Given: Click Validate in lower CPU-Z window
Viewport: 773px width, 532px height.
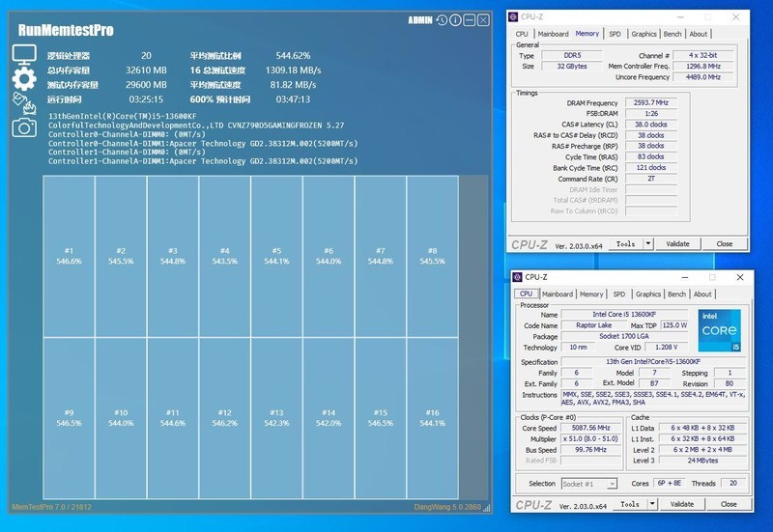Looking at the screenshot, I should [x=682, y=504].
